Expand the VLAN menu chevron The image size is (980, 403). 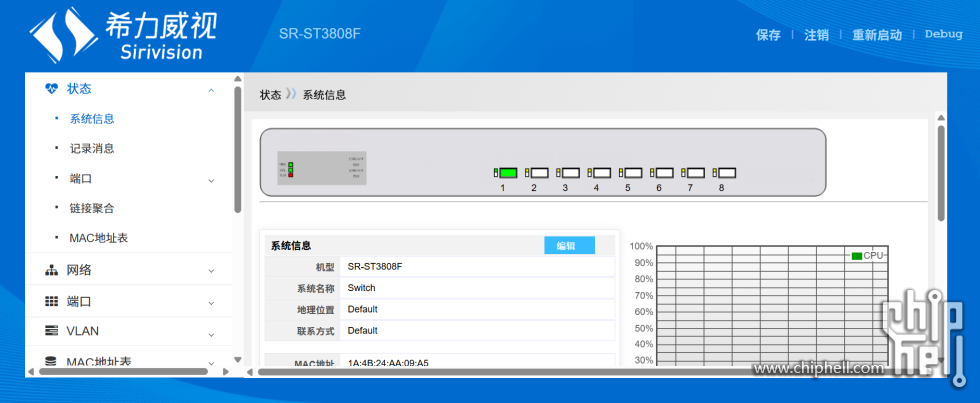[x=211, y=332]
